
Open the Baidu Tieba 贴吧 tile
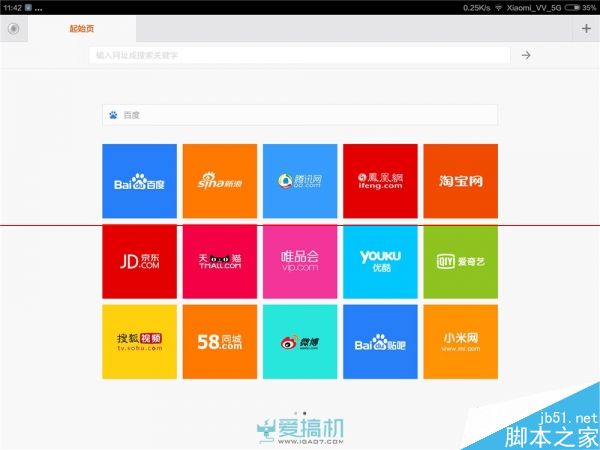click(x=380, y=342)
